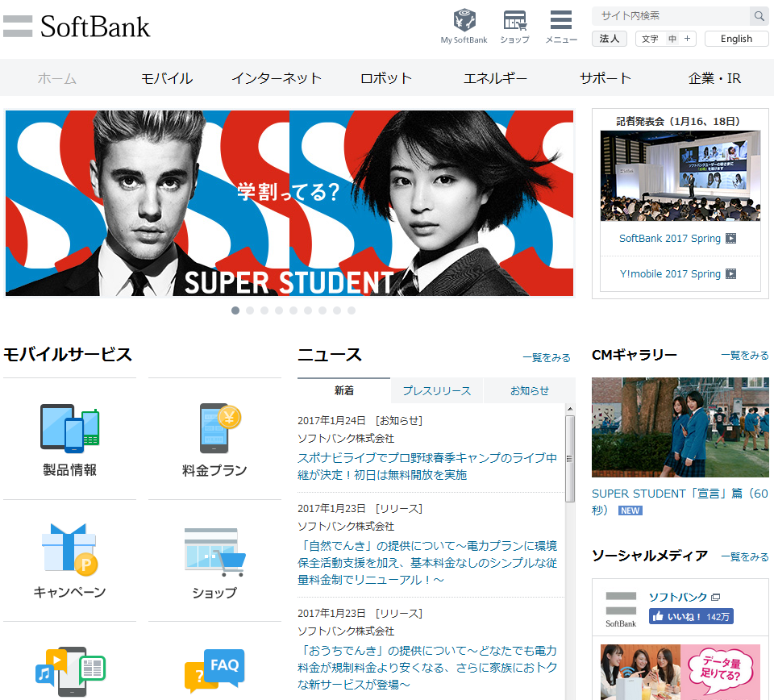
Task: Open CMギャラリー 一覧をみる link
Action: click(744, 355)
